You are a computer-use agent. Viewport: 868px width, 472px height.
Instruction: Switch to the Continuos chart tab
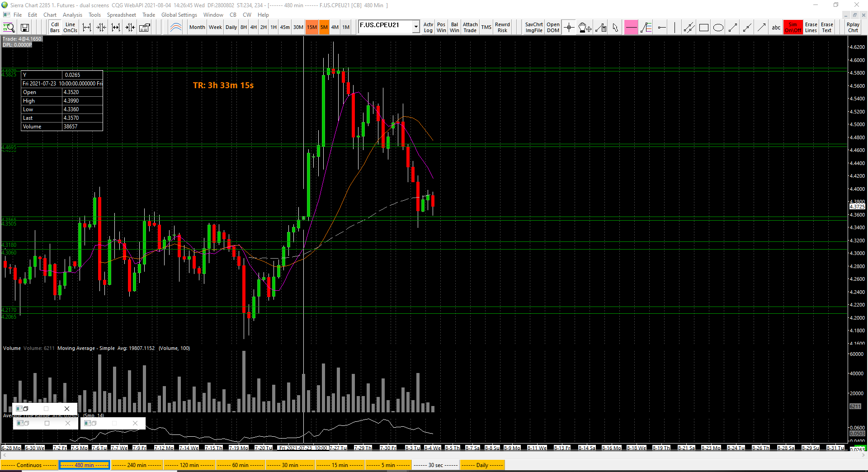[x=29, y=465]
